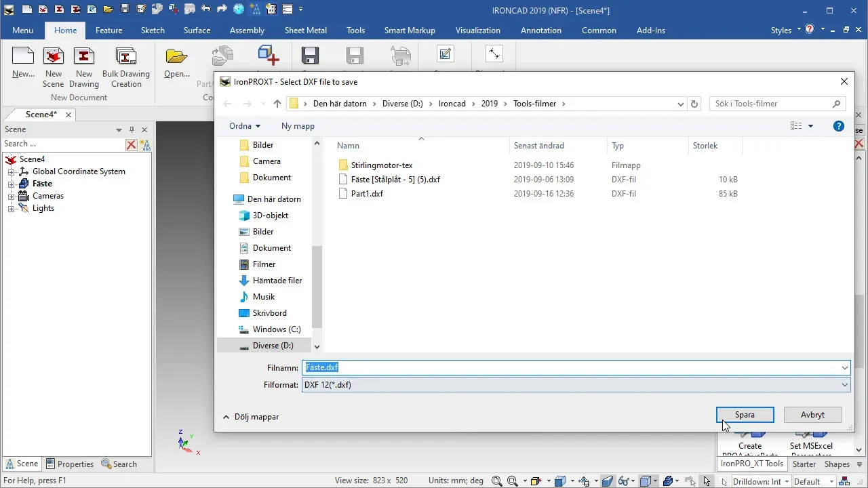Click the Ironcad breadcrumb in address bar
This screenshot has height=488, width=868.
[x=452, y=104]
